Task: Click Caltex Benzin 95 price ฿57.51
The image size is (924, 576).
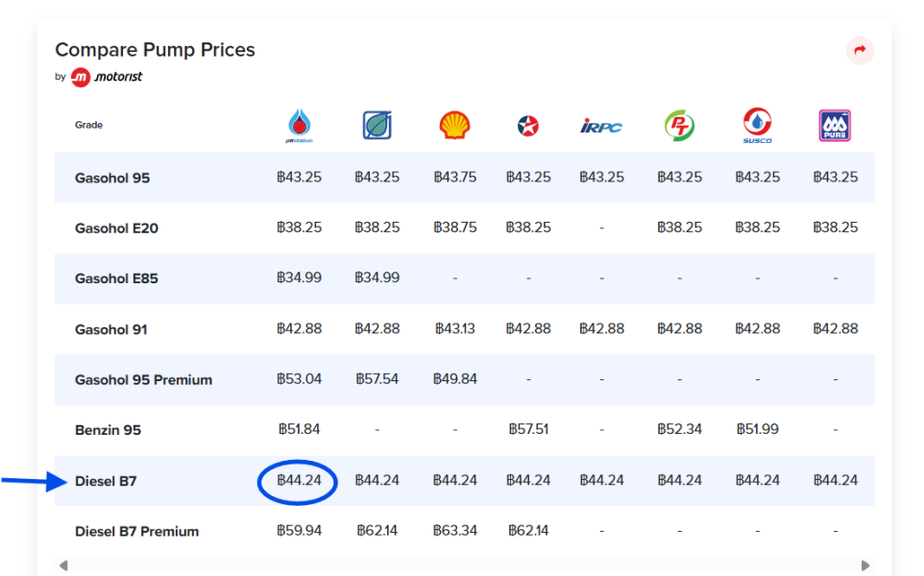Action: [528, 429]
